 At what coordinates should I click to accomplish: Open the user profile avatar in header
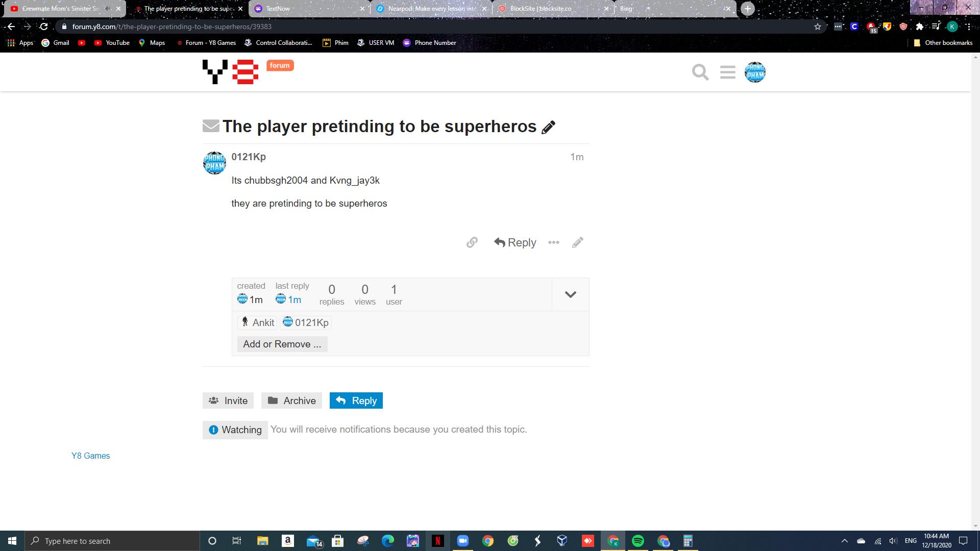coord(755,72)
